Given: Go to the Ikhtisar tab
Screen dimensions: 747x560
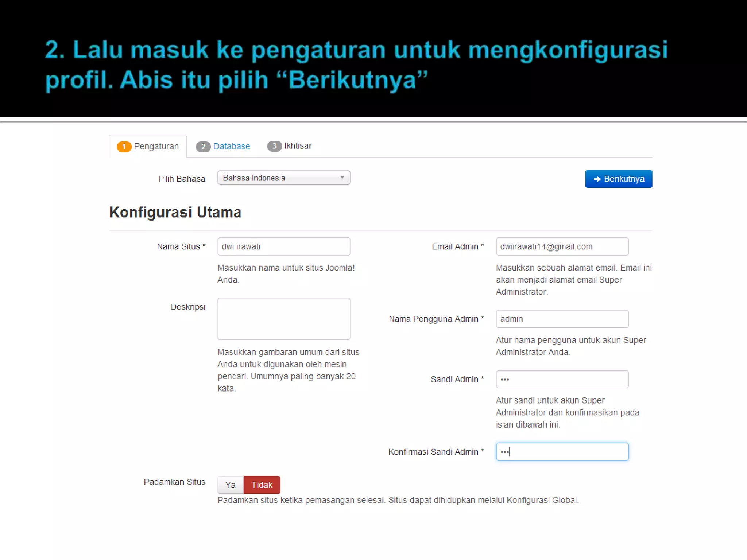Looking at the screenshot, I should pos(298,146).
